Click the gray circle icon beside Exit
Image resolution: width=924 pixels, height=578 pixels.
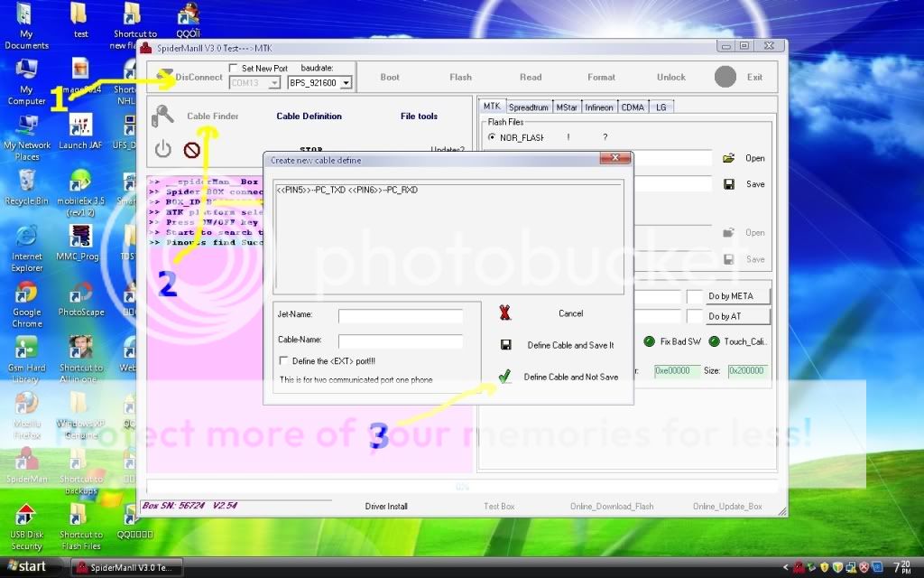725,77
